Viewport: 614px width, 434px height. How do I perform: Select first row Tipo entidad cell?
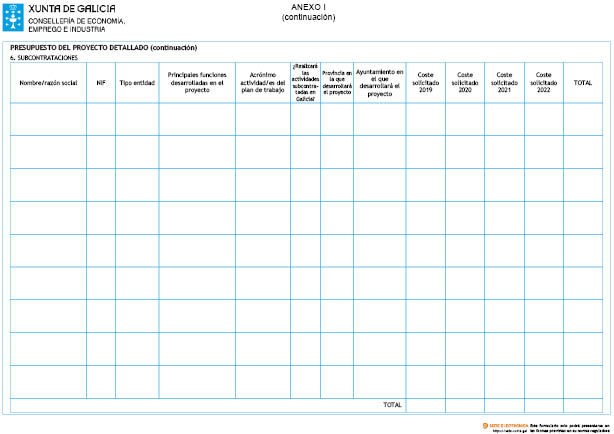(137, 119)
